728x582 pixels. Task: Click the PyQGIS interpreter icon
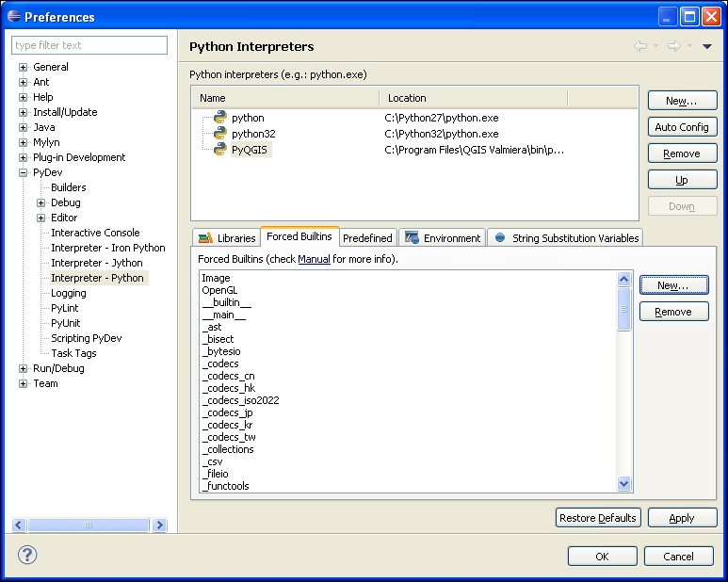point(219,149)
